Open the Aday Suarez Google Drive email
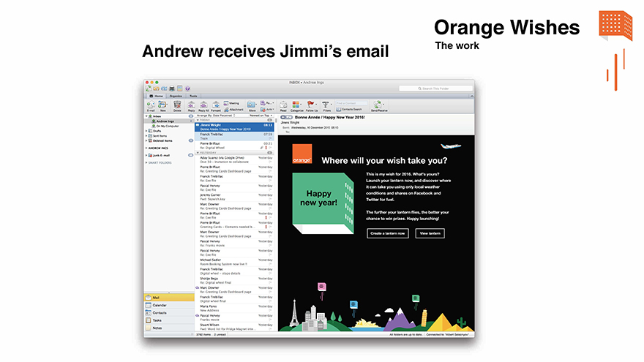The width and height of the screenshot is (644, 362). pos(234,159)
